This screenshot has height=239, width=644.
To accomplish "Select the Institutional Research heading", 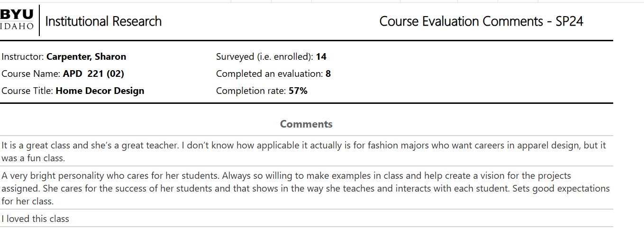I will (x=103, y=21).
